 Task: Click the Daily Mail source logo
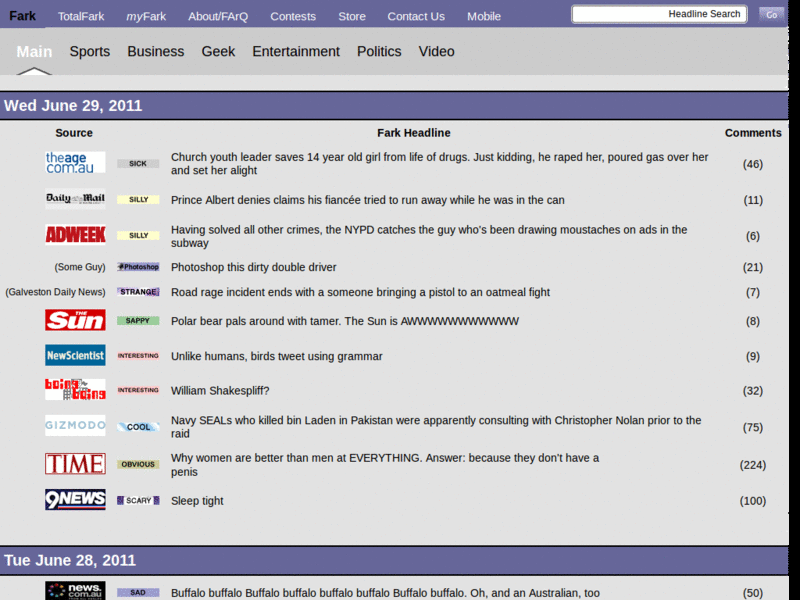click(75, 199)
